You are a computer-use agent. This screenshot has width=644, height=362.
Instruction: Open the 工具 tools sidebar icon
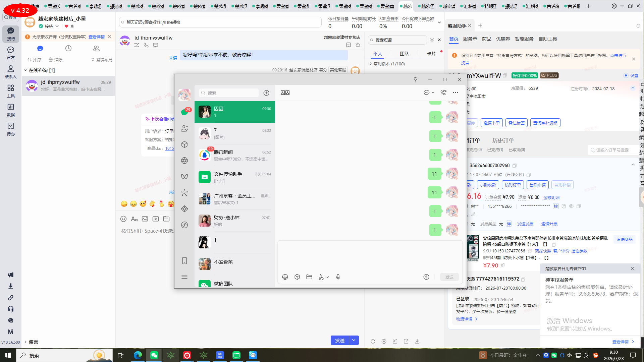11,91
